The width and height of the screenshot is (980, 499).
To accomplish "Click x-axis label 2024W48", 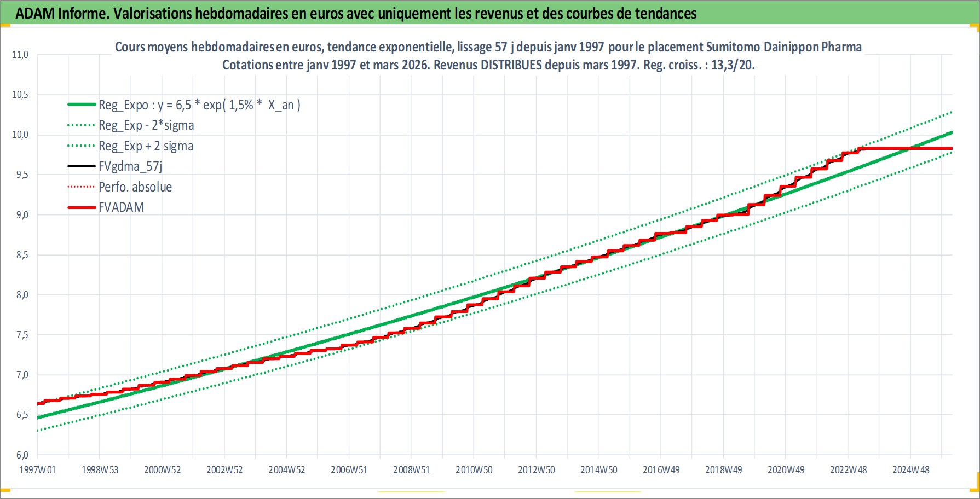I will coord(910,470).
